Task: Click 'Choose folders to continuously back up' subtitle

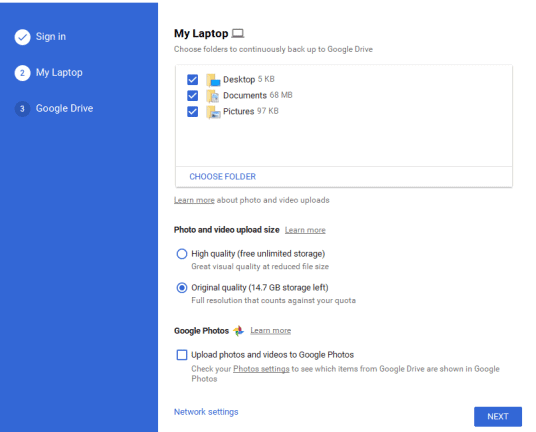Action: (x=273, y=49)
